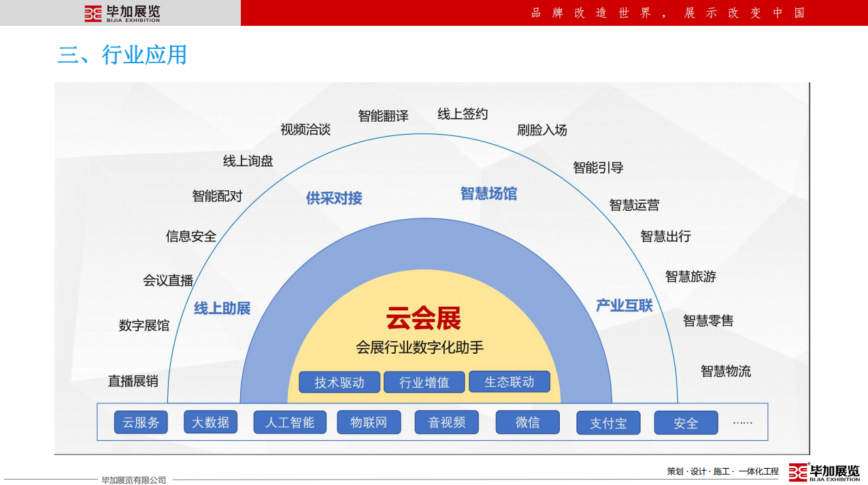
Task: Click the 智能翻译 text label
Action: [x=383, y=116]
